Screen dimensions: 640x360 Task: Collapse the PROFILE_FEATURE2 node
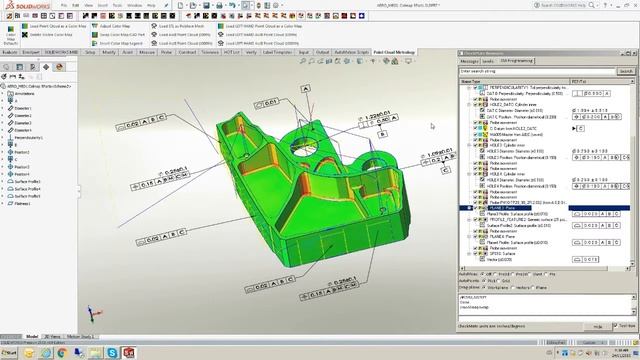click(x=469, y=220)
